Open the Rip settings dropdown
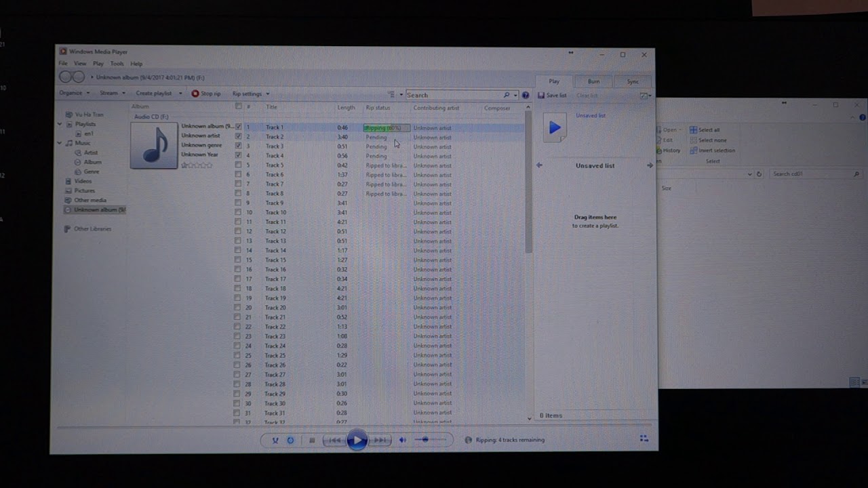 251,94
